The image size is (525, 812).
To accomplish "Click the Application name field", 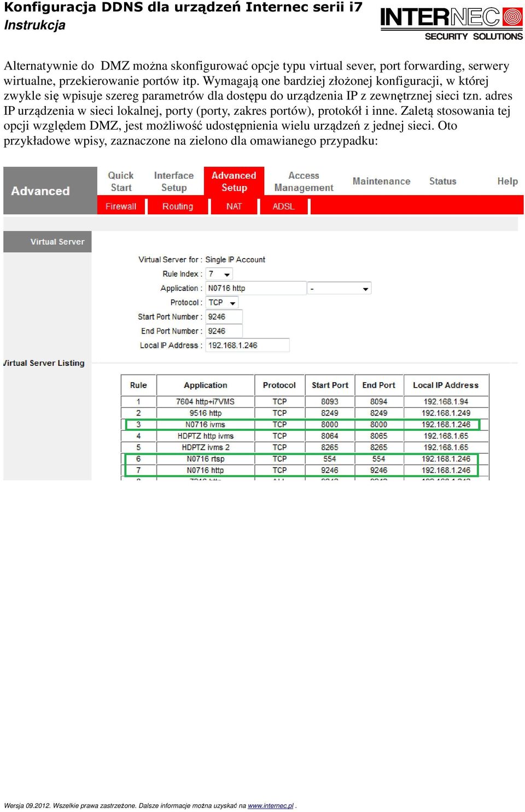I will pos(256,288).
